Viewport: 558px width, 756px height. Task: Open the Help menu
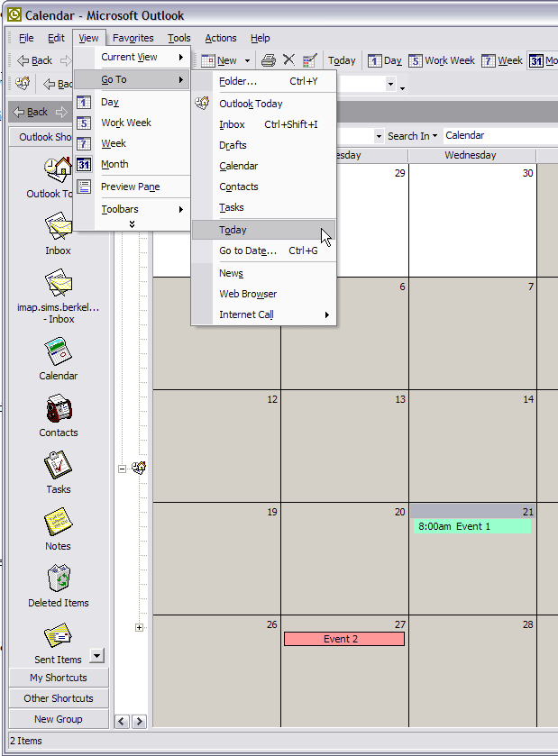point(260,38)
